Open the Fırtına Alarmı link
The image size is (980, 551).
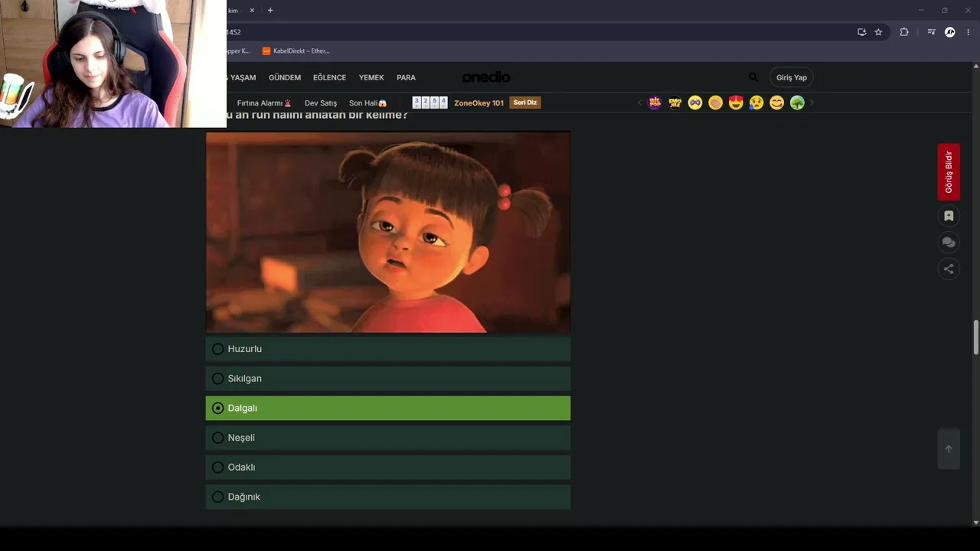[264, 103]
